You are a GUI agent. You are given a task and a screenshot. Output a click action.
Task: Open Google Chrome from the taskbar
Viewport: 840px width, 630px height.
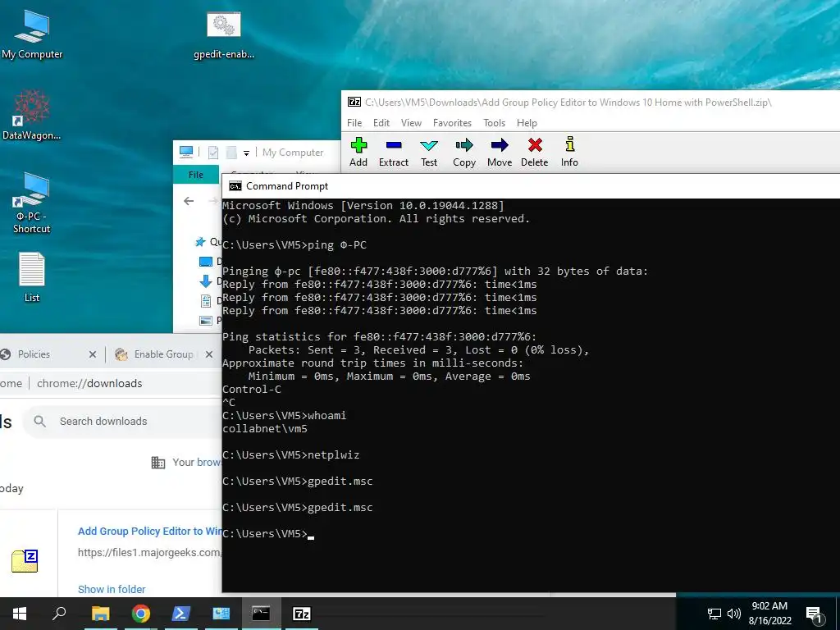(140, 614)
